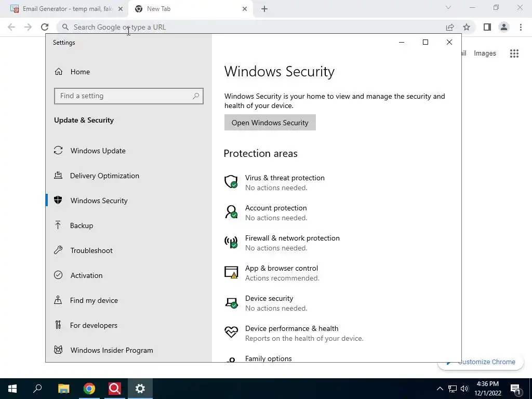Close the New Tab tab
This screenshot has width=532, height=399.
tap(245, 9)
